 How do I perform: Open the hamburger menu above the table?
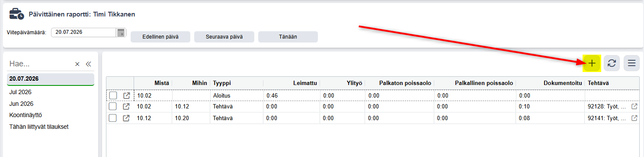pyautogui.click(x=631, y=63)
